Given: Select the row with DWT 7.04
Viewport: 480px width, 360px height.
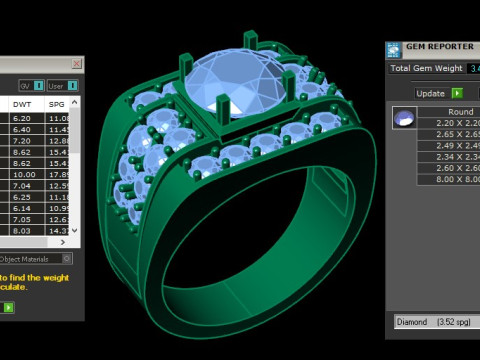Looking at the screenshot, I should (x=35, y=186).
